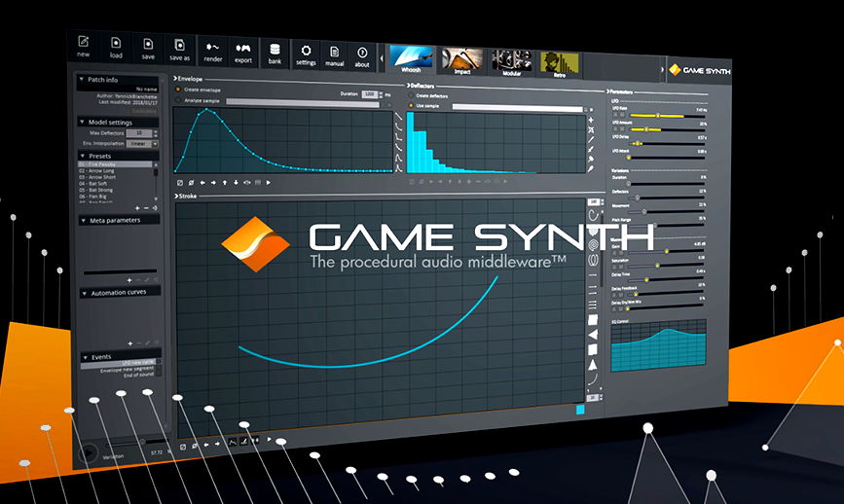Click the EQ Control graph
This screenshot has height=504, width=844.
click(x=658, y=345)
